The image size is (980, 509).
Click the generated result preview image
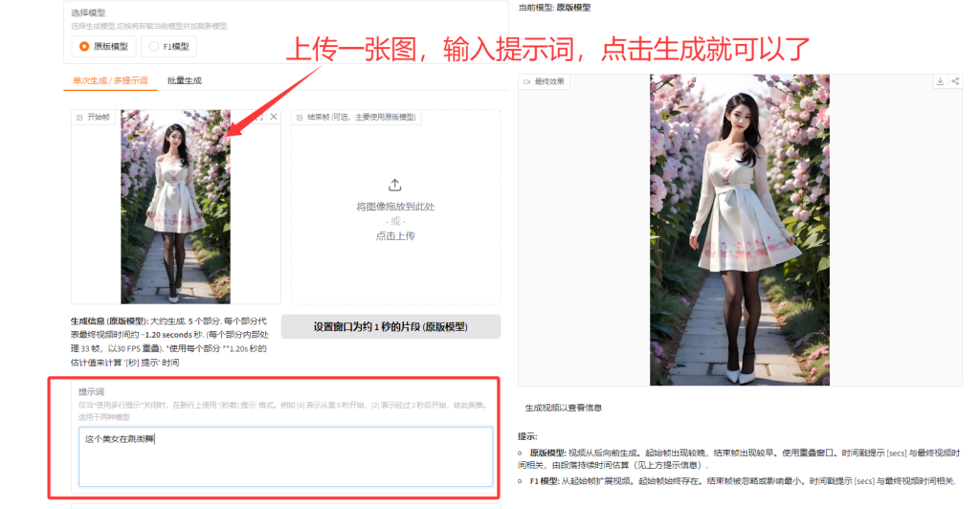[x=740, y=230]
